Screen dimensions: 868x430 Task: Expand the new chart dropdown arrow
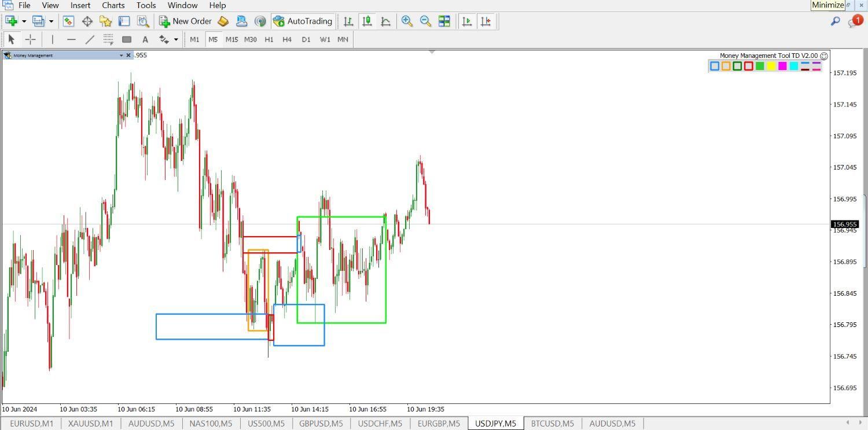click(x=24, y=21)
